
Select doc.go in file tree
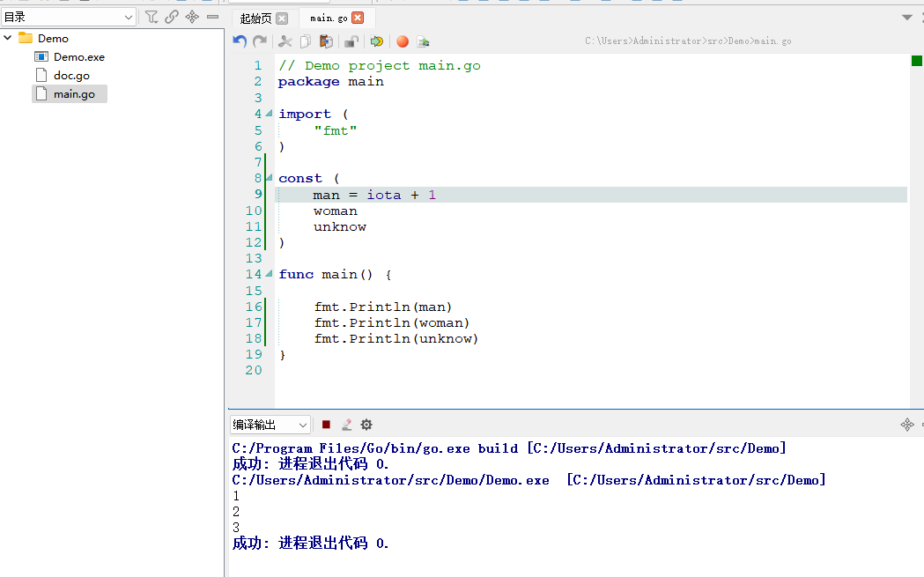click(x=71, y=76)
